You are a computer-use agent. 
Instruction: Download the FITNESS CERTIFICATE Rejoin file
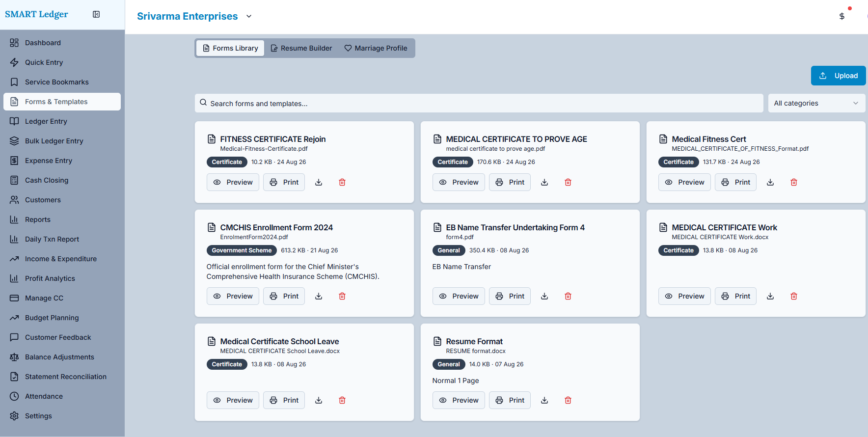pyautogui.click(x=319, y=182)
